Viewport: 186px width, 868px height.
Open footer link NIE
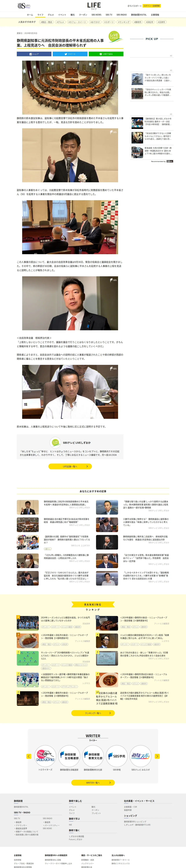tap(71, 825)
